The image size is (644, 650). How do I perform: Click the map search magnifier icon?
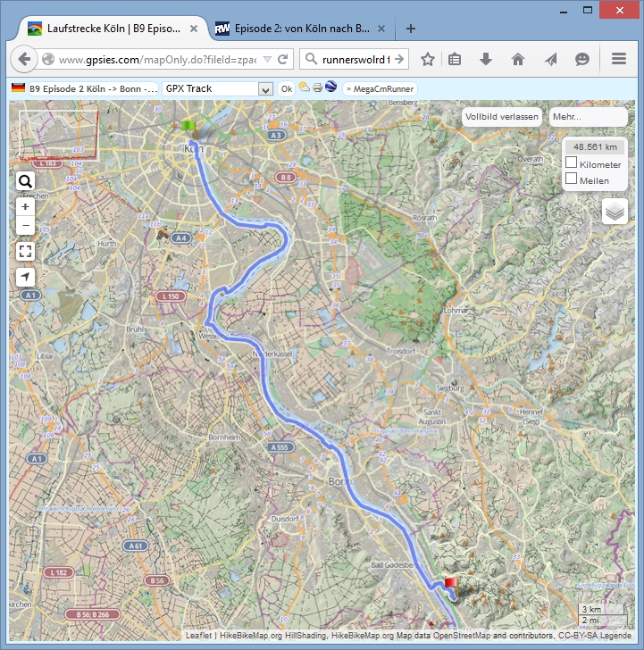coord(25,182)
